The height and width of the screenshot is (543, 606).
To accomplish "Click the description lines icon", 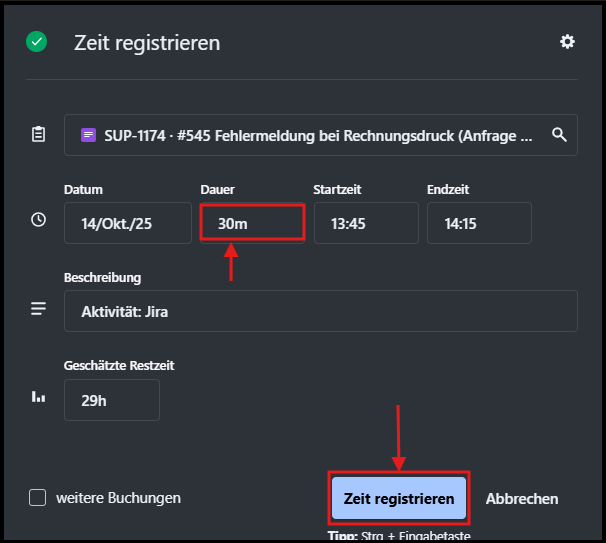I will pyautogui.click(x=38, y=309).
